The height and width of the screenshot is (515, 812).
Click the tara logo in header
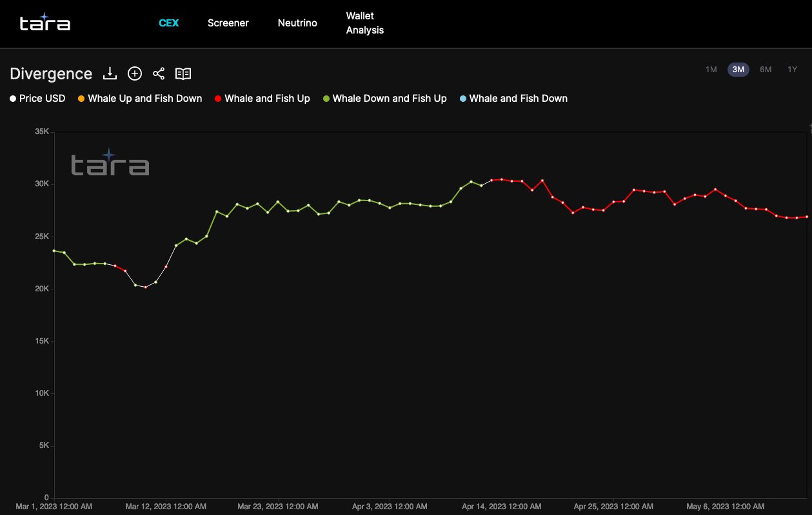(x=45, y=23)
